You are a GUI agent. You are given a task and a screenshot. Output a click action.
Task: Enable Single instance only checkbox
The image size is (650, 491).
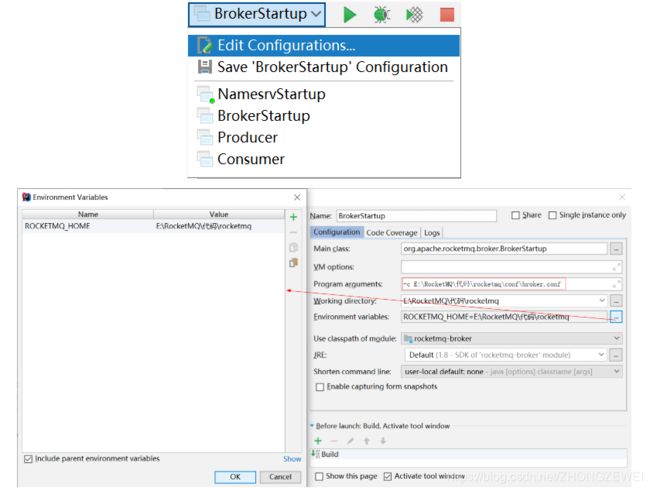point(552,215)
